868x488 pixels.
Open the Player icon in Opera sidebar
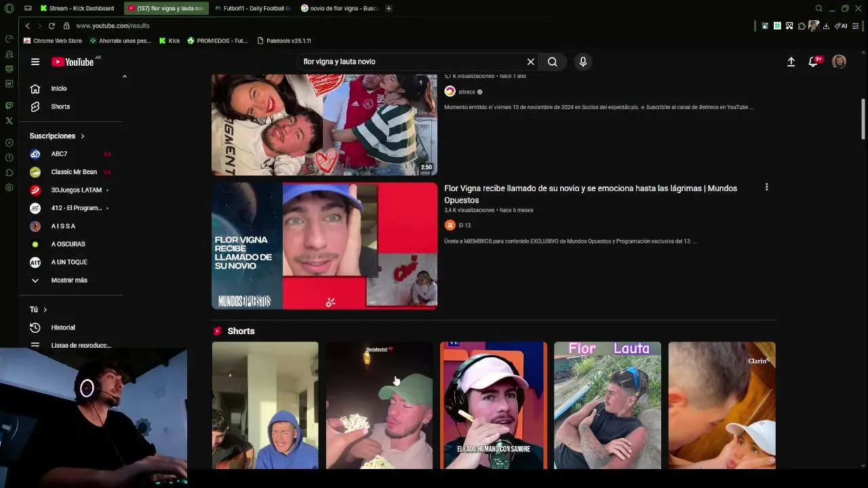(9, 143)
